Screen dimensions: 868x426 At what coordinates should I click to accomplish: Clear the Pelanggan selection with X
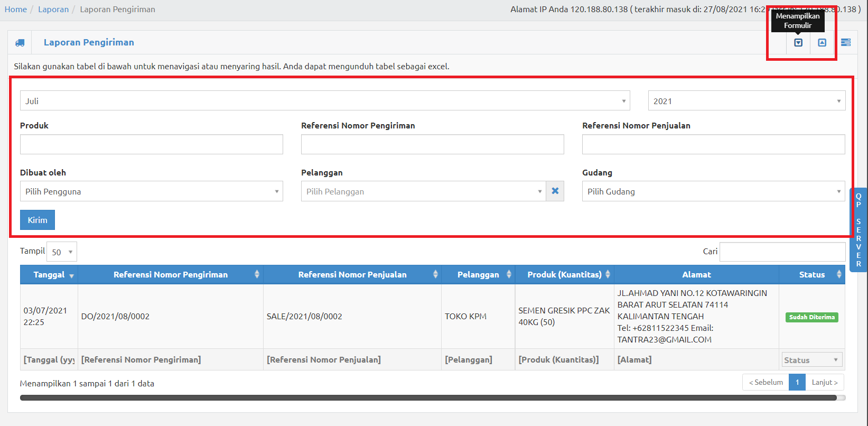click(x=555, y=191)
